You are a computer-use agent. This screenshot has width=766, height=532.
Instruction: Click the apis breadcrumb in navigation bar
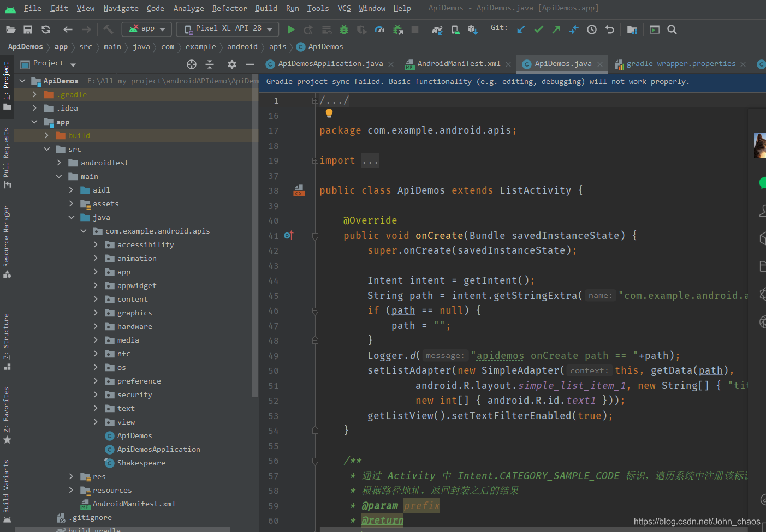[x=277, y=47]
